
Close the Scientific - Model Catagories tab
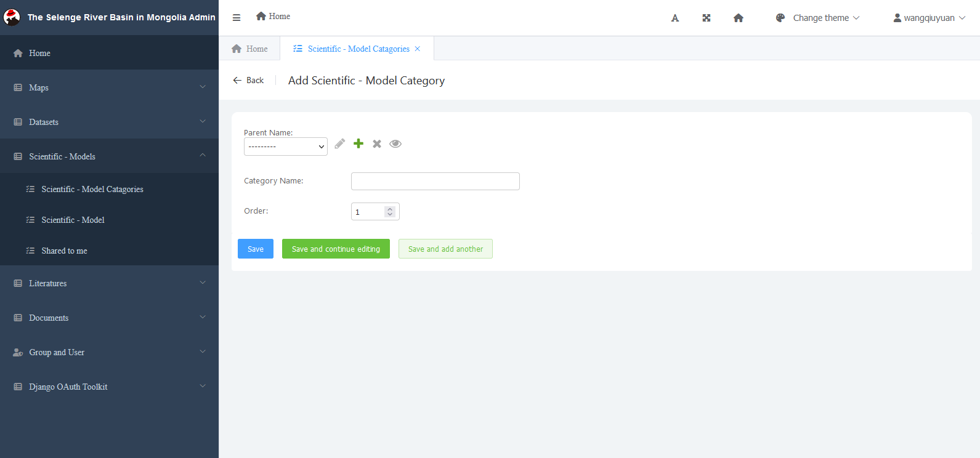(418, 49)
